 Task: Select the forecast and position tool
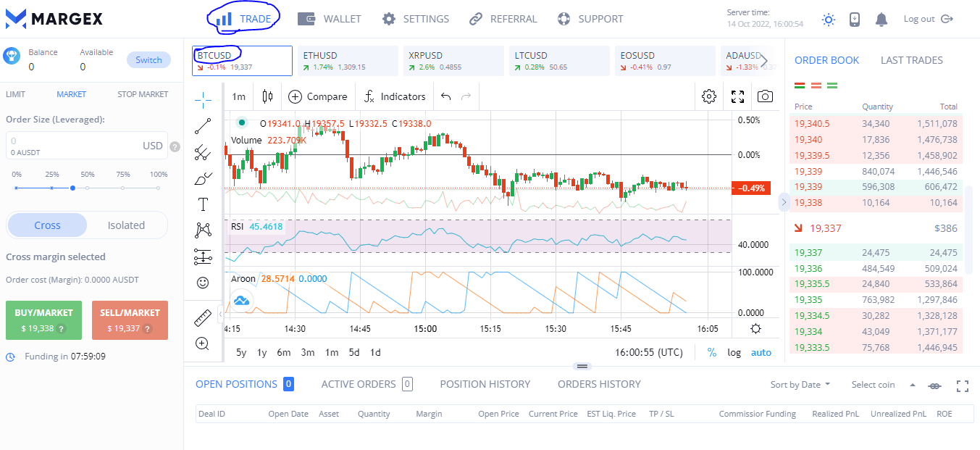[204, 257]
